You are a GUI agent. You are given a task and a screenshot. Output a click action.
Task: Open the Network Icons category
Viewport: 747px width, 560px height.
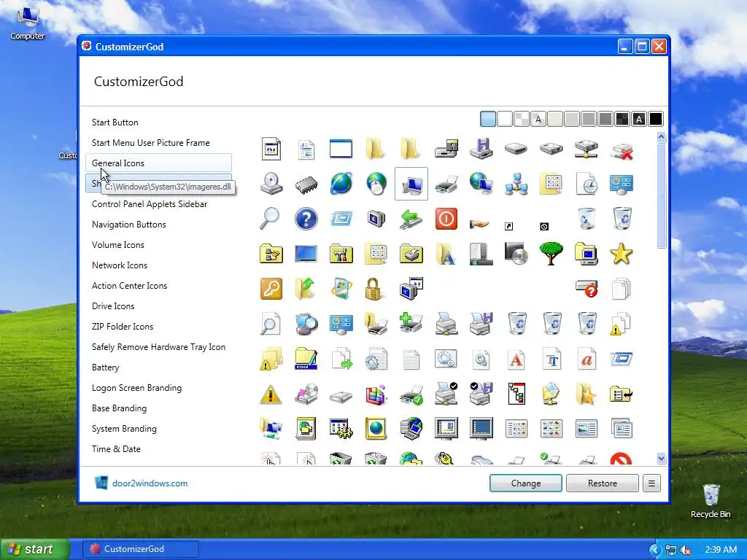120,265
